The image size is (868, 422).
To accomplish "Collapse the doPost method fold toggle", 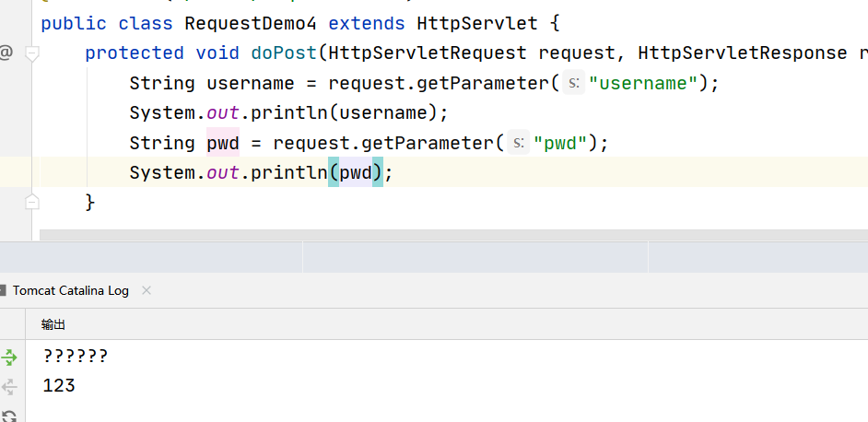I will click(x=32, y=53).
